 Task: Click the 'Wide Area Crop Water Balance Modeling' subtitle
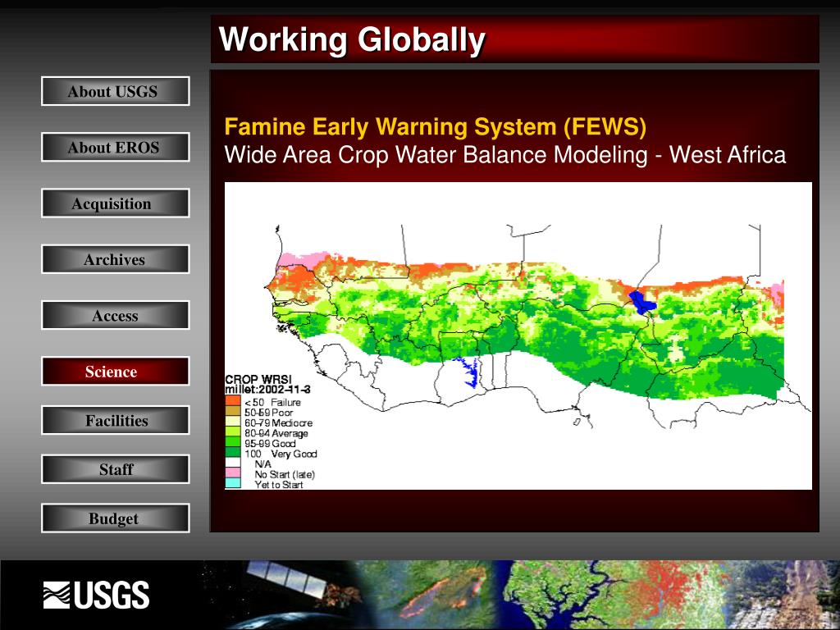pos(436,155)
